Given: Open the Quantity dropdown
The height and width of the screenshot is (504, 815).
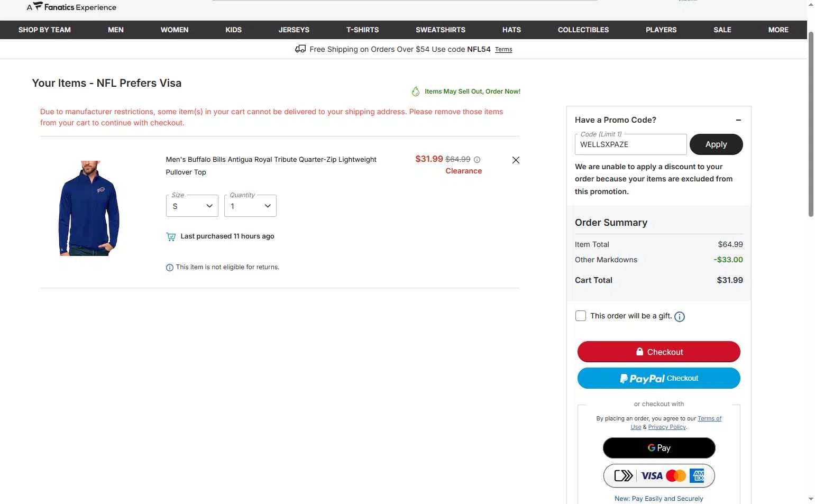Looking at the screenshot, I should [250, 206].
